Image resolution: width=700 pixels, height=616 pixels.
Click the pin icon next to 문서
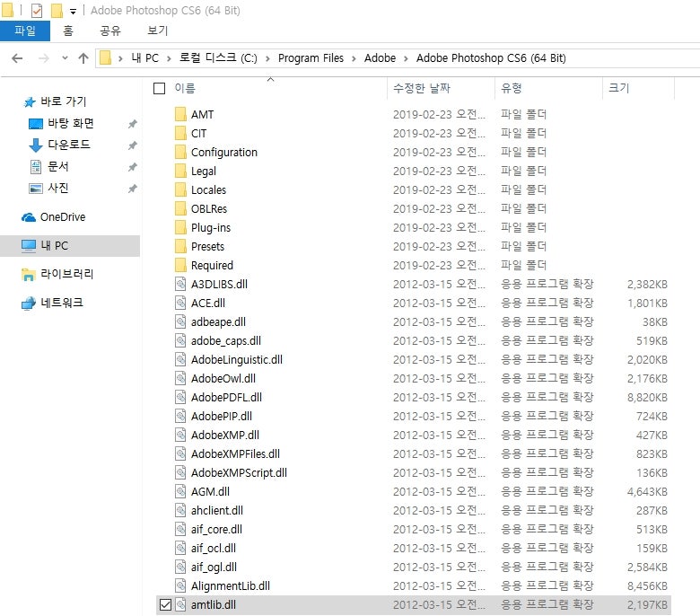[x=133, y=167]
